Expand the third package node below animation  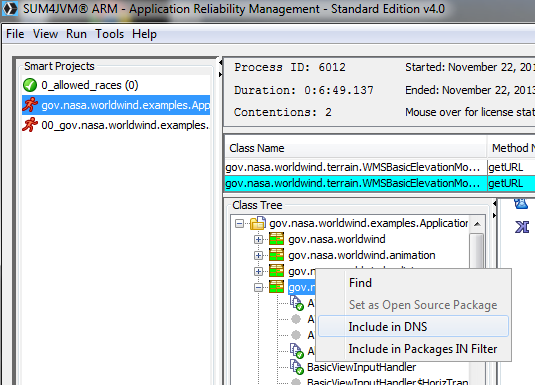(x=258, y=271)
